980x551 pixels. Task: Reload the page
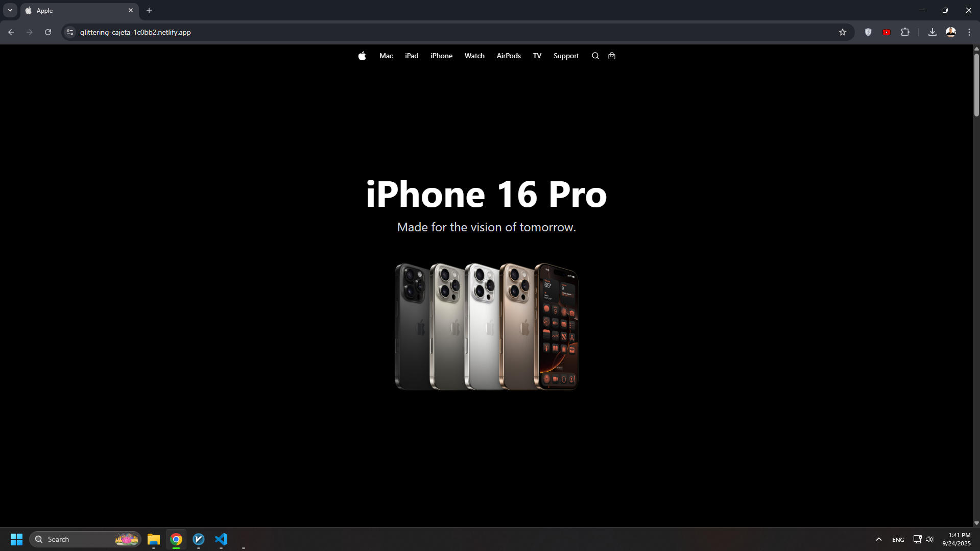tap(48, 32)
